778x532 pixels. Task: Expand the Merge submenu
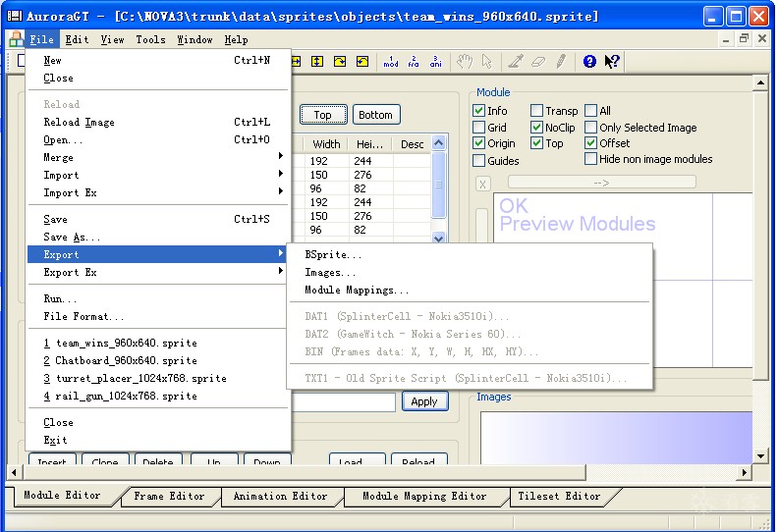click(x=158, y=157)
